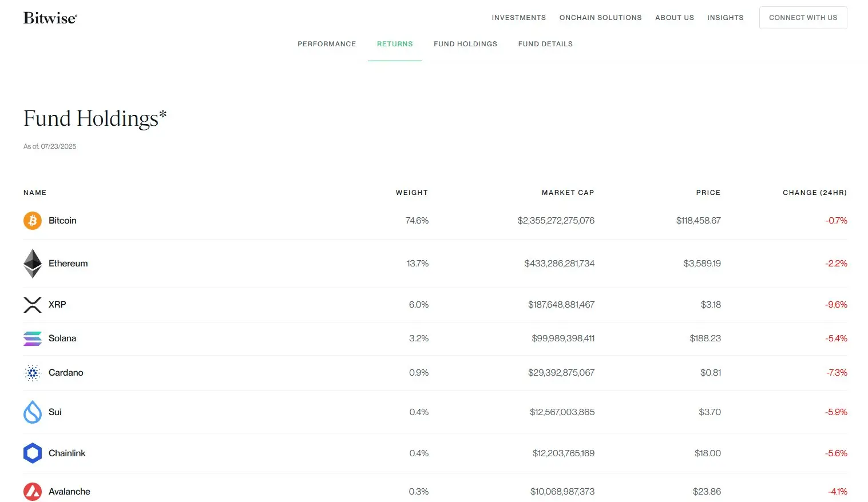Image resolution: width=868 pixels, height=502 pixels.
Task: Click Solana market cap $99,989,398,411
Action: click(x=563, y=338)
